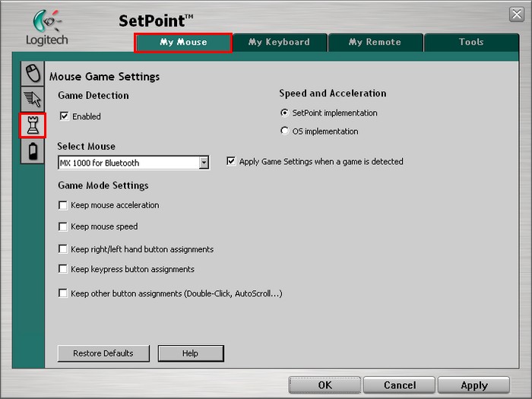Switch to the My Remote tab

coord(375,43)
